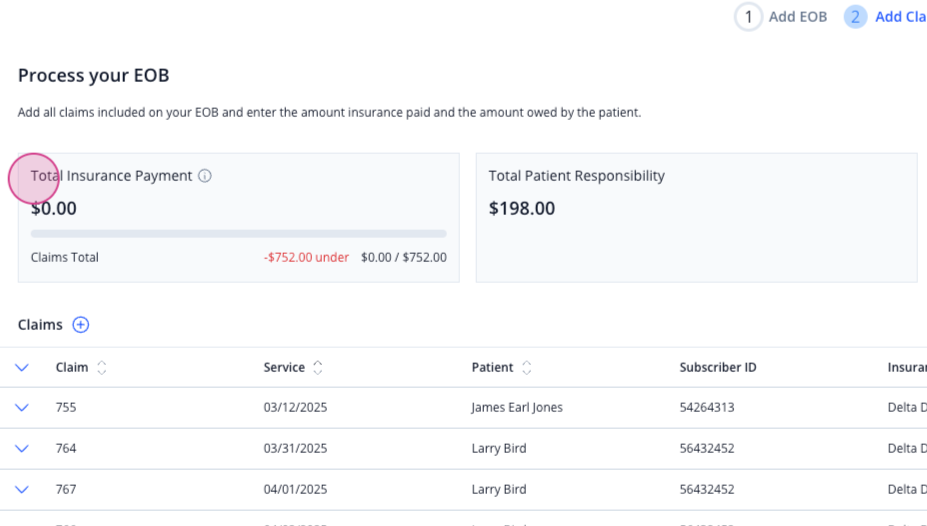Sort the table by Service column arrows
The width and height of the screenshot is (927, 526).
coord(317,368)
